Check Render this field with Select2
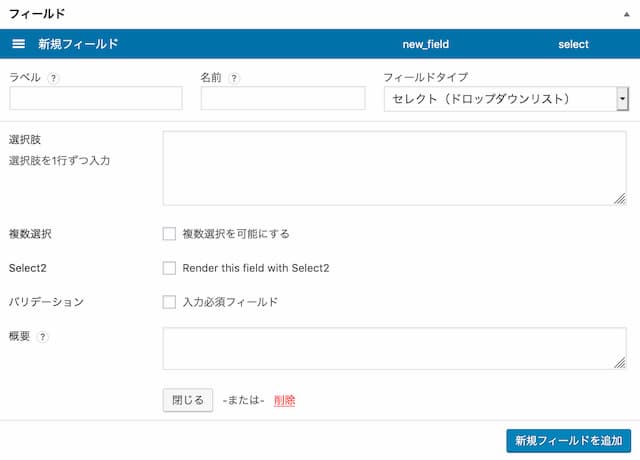 (169, 268)
